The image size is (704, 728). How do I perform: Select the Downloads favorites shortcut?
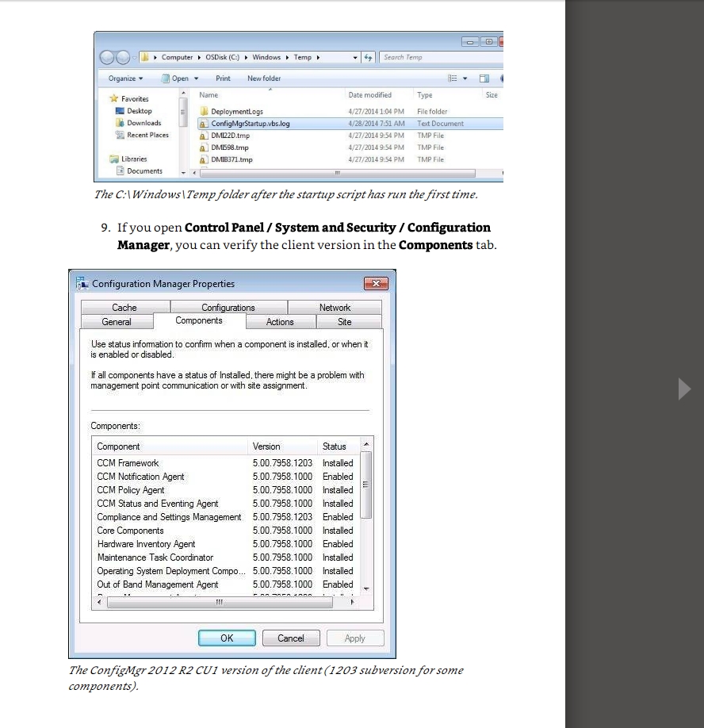143,123
